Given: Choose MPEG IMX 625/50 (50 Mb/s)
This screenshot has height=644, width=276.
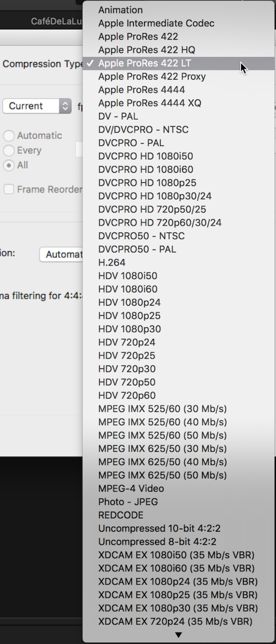Looking at the screenshot, I should click(x=162, y=475).
